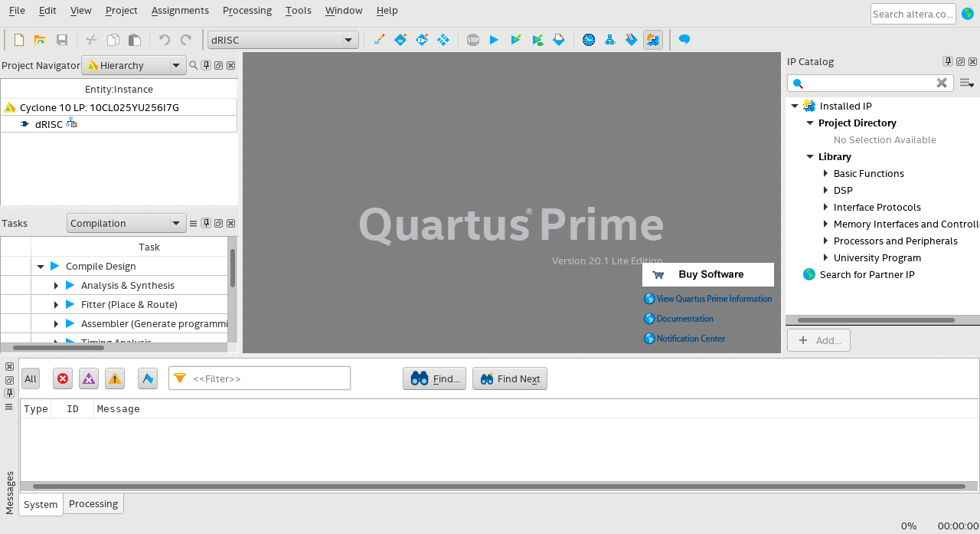The image size is (980, 534).
Task: Click the globe icon beside altera search
Action: (967, 14)
